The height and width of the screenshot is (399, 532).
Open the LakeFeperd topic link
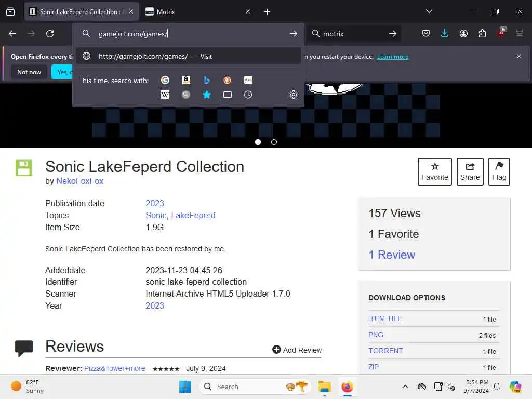pos(193,216)
